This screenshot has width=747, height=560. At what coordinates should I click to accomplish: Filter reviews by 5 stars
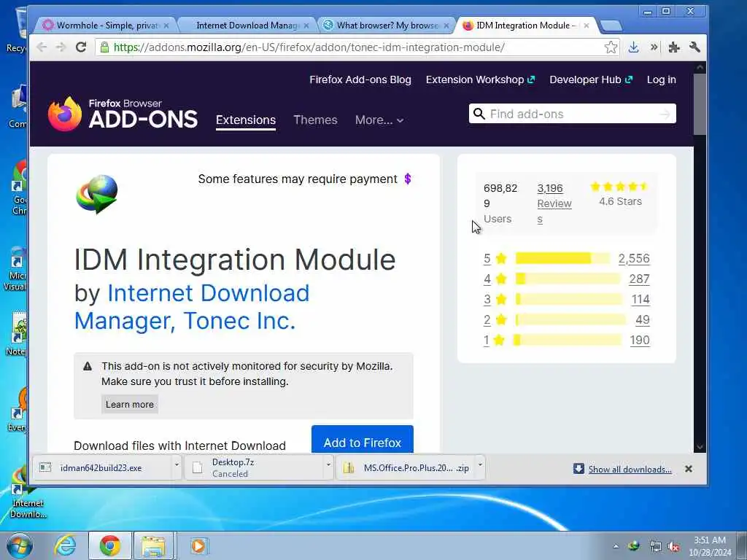[x=487, y=259]
